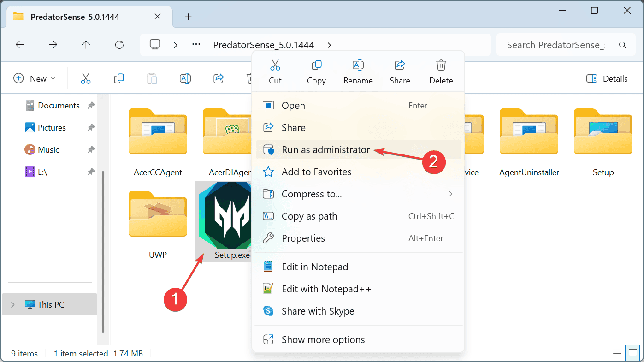Click the Forward navigation arrow

point(53,45)
